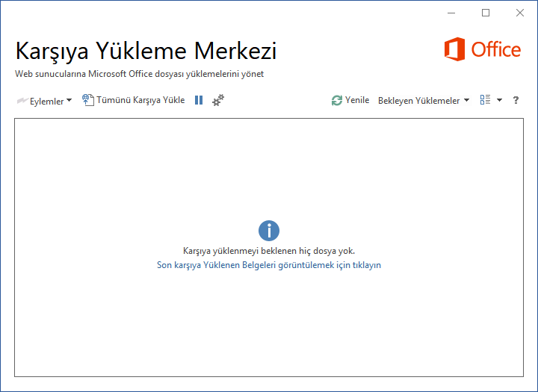Refresh the list with Yenile
Image resolution: width=538 pixels, height=392 pixels.
tap(350, 100)
